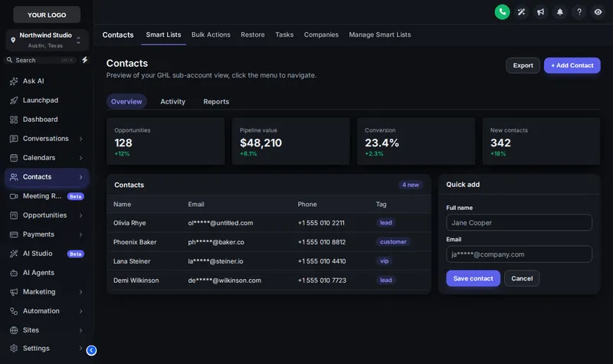Click Demi Wilkinson's phone +1 555 010 7723
This screenshot has width=613, height=364.
point(322,280)
